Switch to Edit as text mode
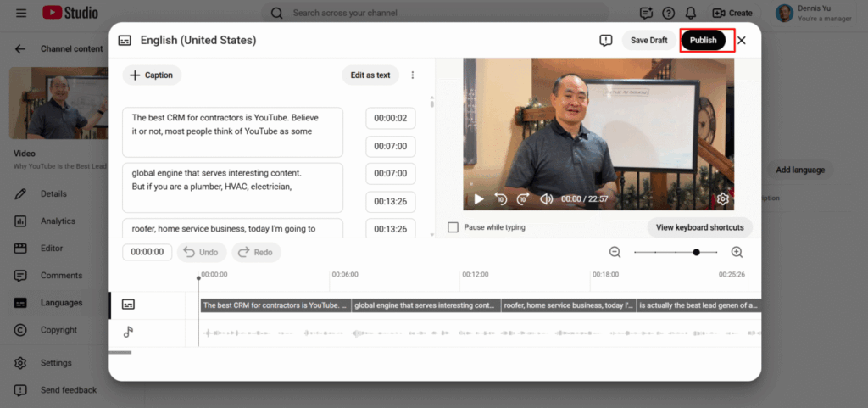 370,75
